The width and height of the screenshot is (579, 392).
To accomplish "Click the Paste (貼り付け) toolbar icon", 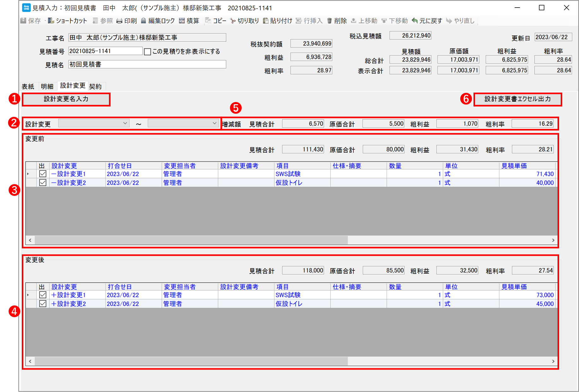I will [x=266, y=21].
